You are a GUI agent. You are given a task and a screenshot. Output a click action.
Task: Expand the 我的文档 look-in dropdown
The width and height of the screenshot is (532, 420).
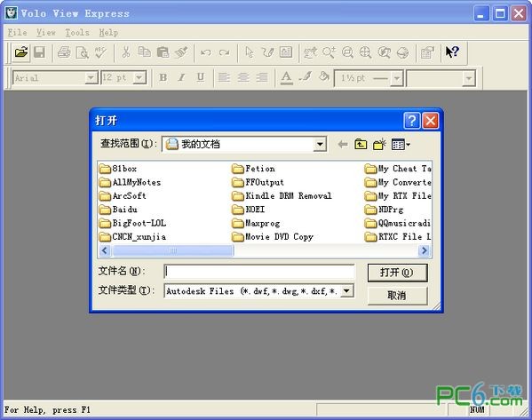[319, 144]
